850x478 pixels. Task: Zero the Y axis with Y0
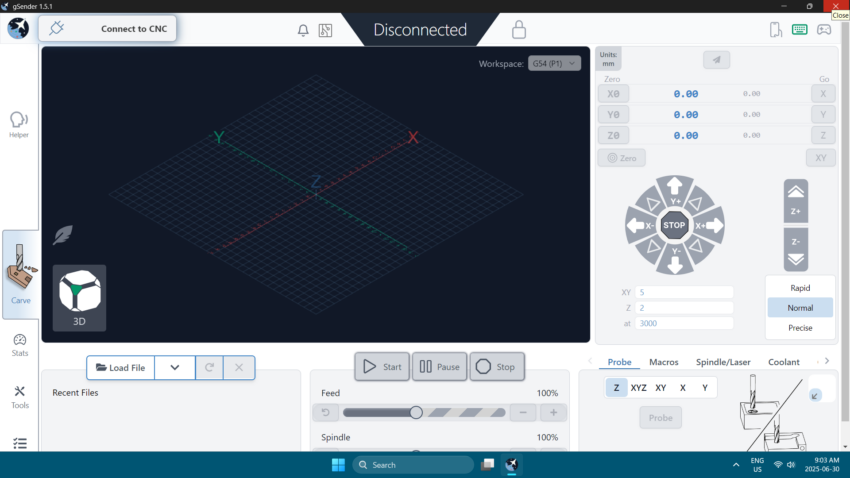[613, 114]
